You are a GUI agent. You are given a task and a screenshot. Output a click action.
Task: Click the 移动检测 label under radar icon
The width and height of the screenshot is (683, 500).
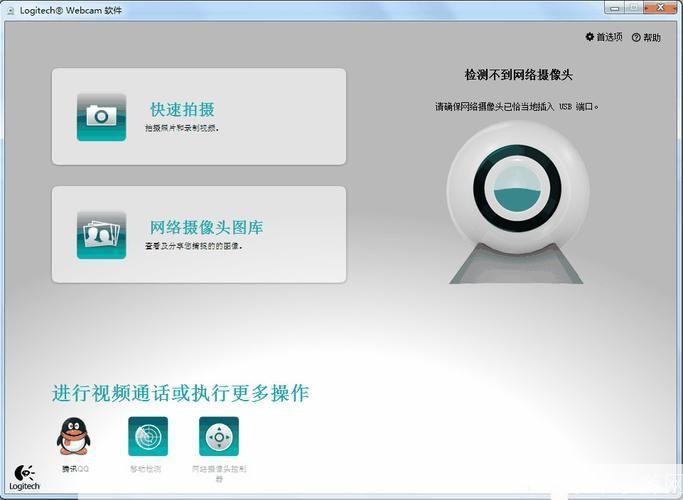[x=148, y=468]
